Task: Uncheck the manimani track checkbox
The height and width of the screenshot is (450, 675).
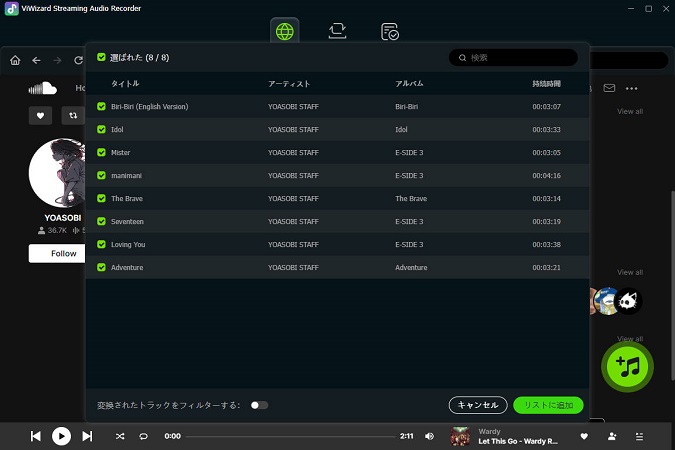Action: pos(101,175)
